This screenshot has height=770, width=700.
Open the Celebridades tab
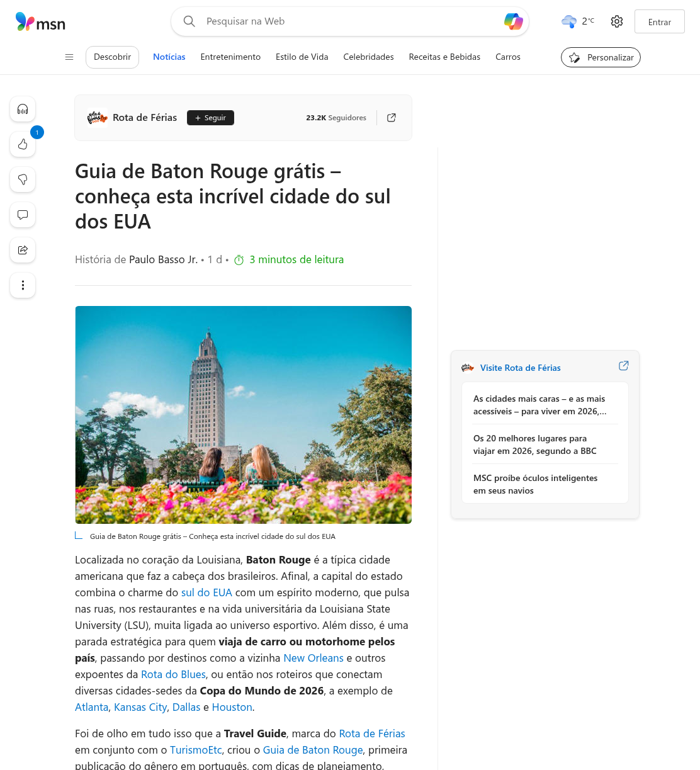(x=368, y=57)
